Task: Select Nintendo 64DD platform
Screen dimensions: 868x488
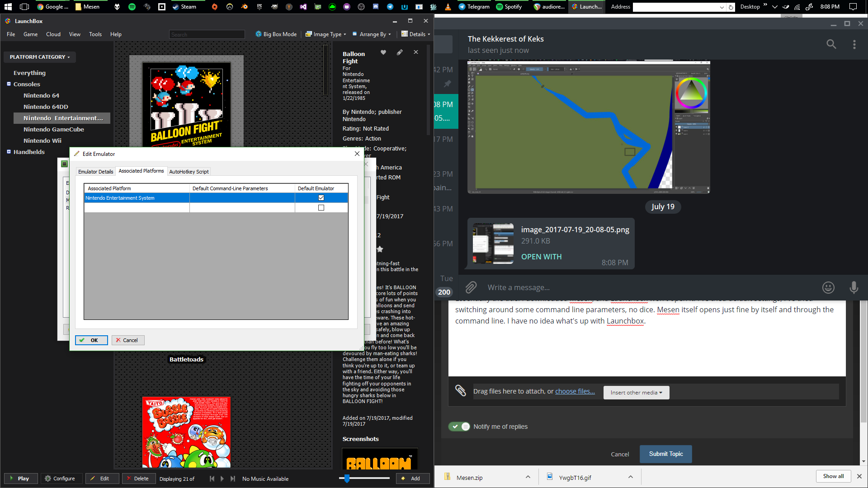Action: coord(46,107)
